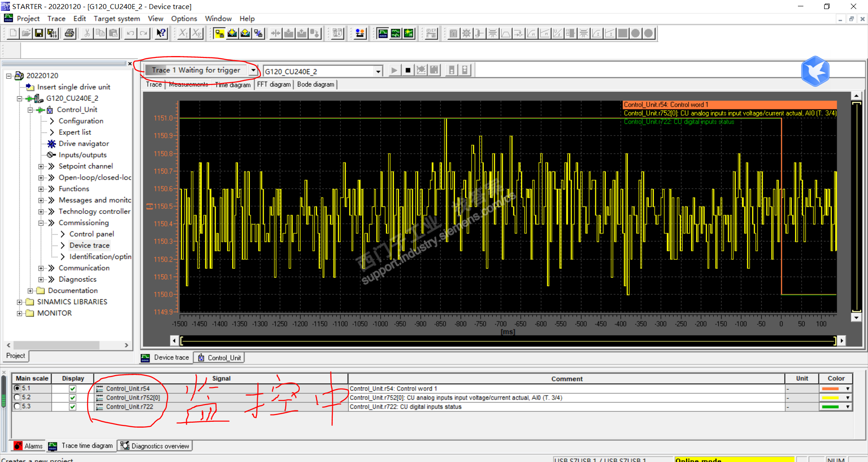Image resolution: width=868 pixels, height=462 pixels.
Task: Switch to the Control_Unit document tab
Action: coord(219,358)
